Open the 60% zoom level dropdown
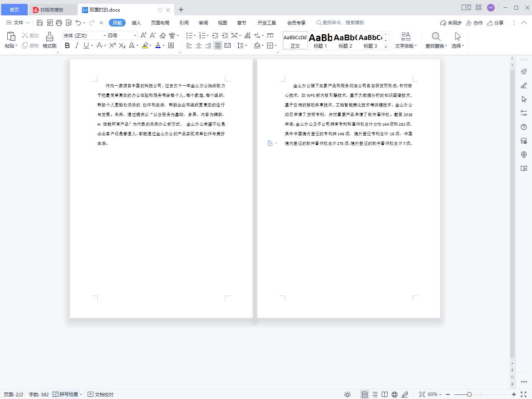The image size is (532, 399). pos(434,394)
